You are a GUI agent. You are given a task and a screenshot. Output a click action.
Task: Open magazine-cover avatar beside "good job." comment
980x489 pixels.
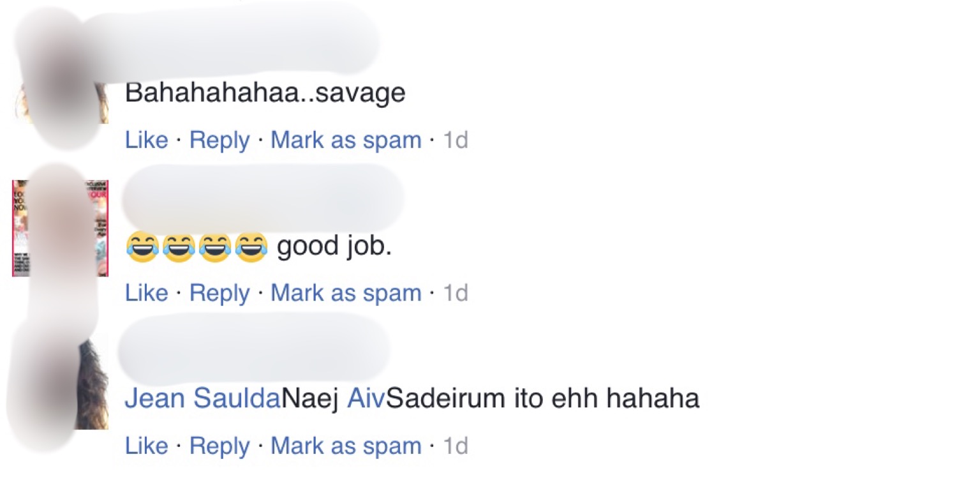60,229
